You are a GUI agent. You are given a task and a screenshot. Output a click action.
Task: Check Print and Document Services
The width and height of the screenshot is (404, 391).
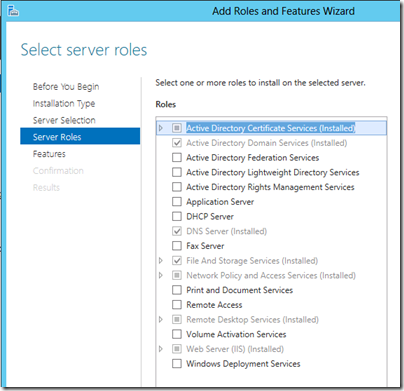(177, 290)
